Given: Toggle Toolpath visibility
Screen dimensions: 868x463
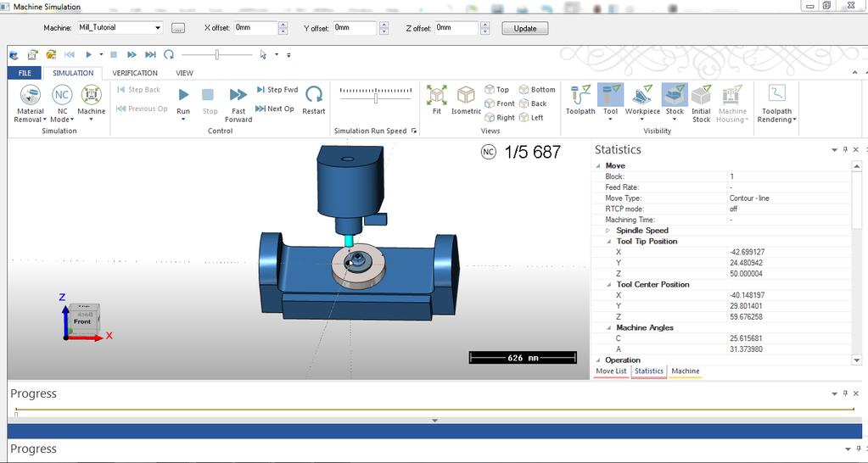Looking at the screenshot, I should pos(580,100).
